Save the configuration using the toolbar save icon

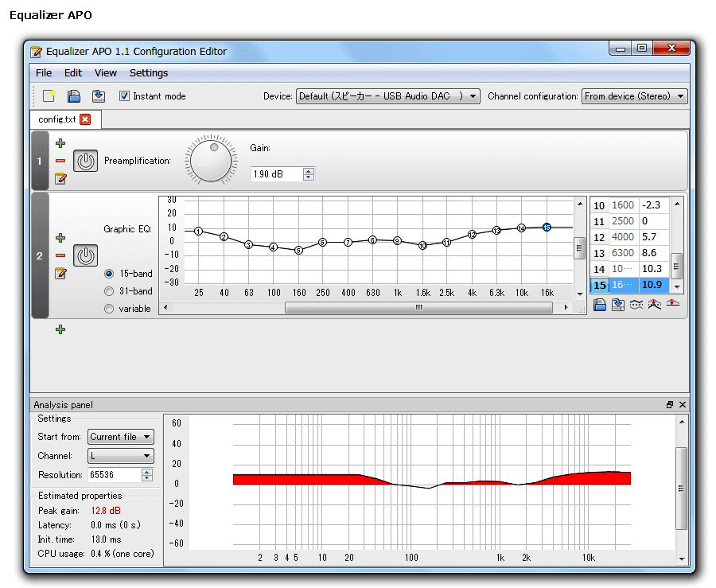[x=98, y=95]
